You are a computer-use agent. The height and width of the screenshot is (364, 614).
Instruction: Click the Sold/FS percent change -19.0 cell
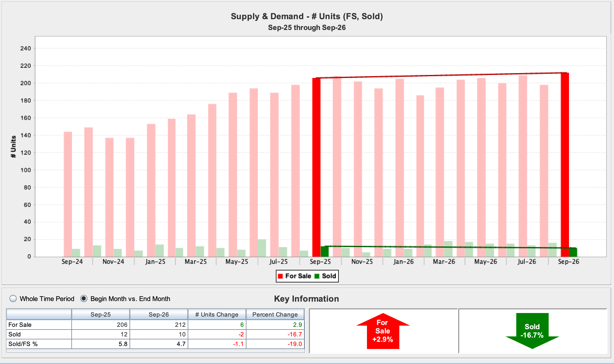pyautogui.click(x=275, y=344)
